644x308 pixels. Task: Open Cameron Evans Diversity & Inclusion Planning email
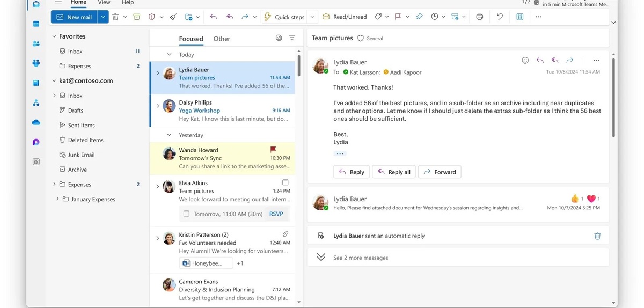(223, 290)
